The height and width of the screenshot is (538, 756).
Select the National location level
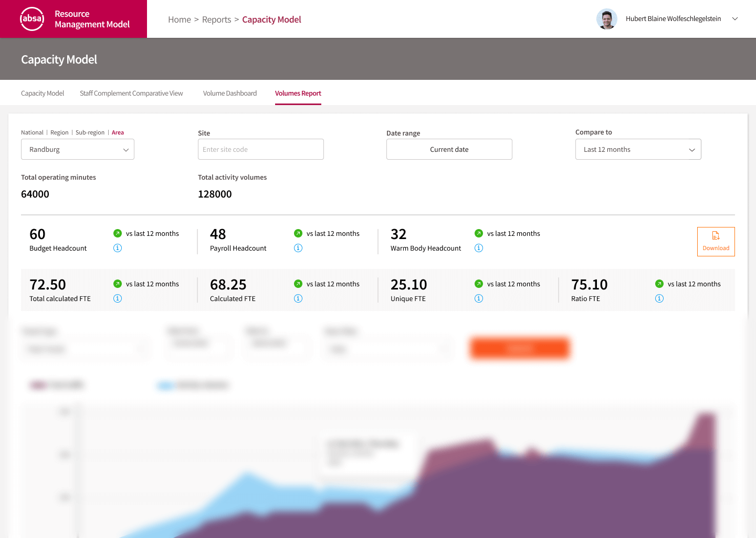tap(32, 132)
